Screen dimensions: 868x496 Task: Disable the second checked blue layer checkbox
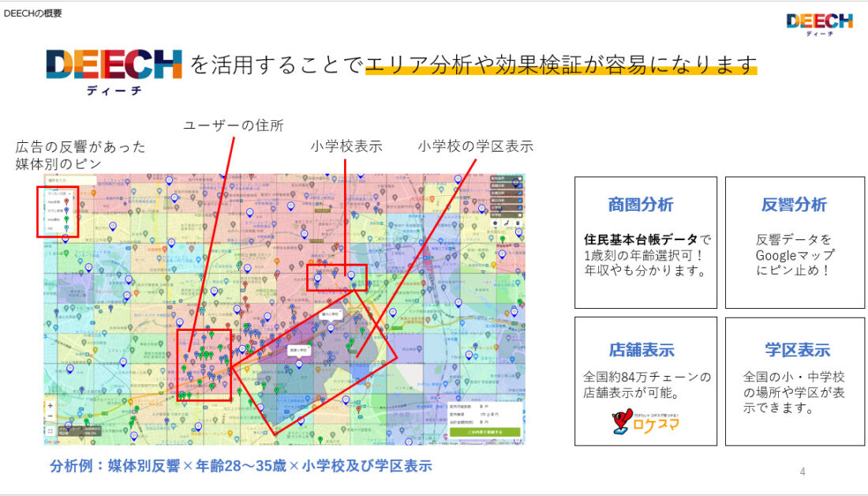[520, 193]
